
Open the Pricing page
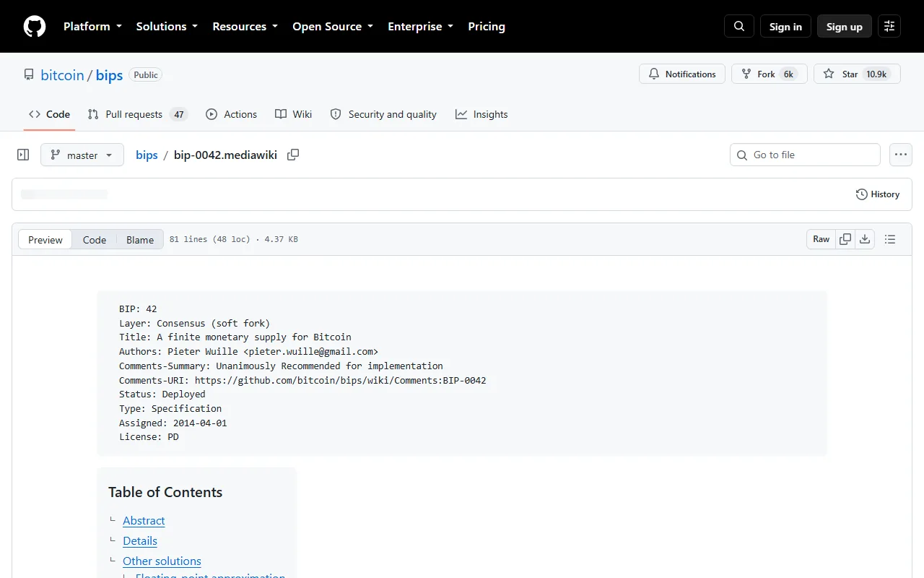[487, 26]
